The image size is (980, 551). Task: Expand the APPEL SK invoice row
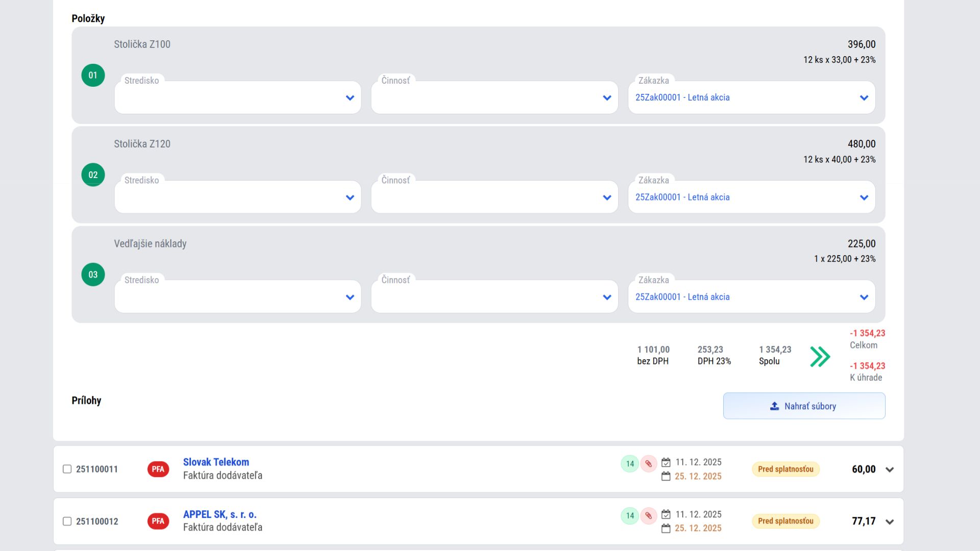coord(890,522)
